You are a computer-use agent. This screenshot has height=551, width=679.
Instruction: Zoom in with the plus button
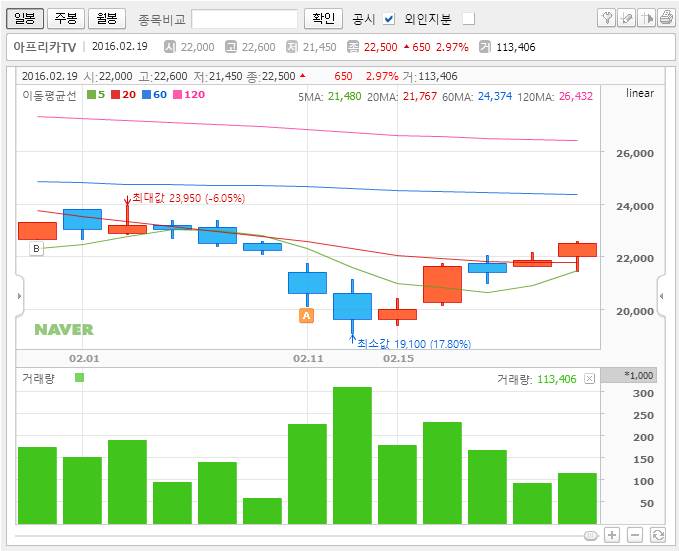(x=611, y=535)
